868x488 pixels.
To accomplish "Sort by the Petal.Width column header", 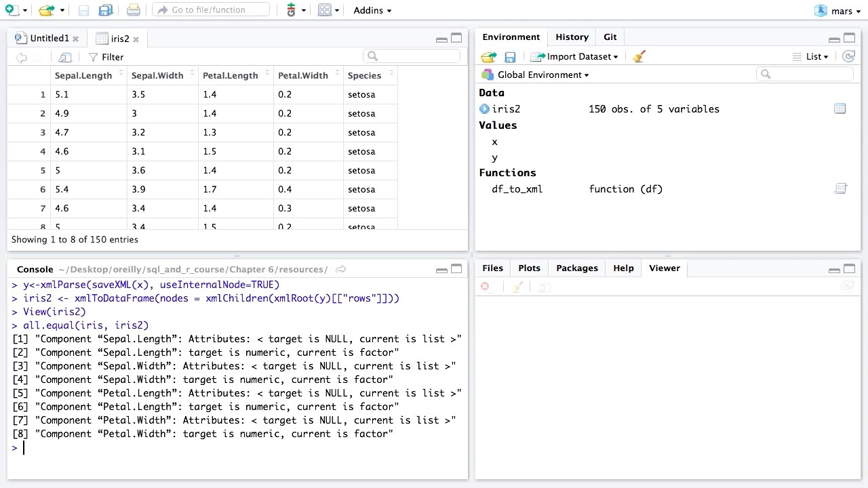I will click(308, 75).
